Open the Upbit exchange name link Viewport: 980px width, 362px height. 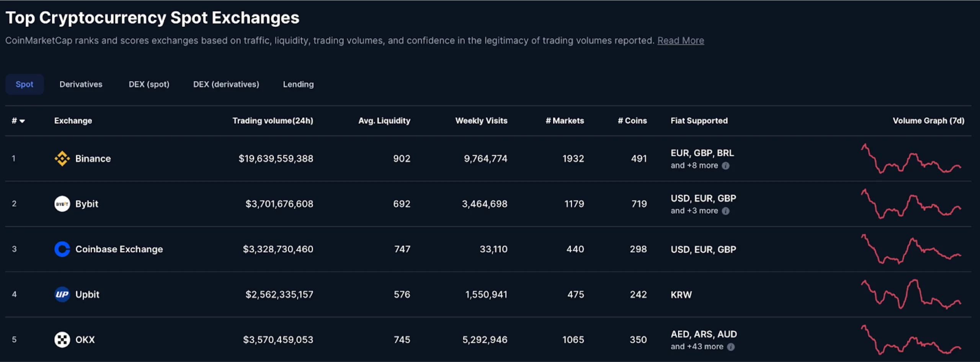click(x=87, y=294)
